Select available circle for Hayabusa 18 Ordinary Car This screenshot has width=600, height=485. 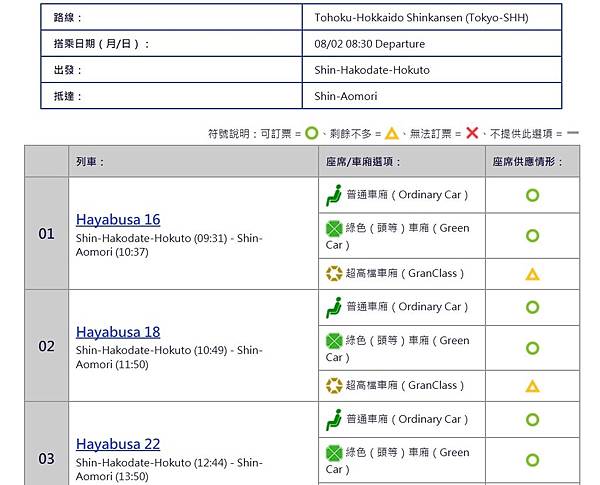click(532, 307)
